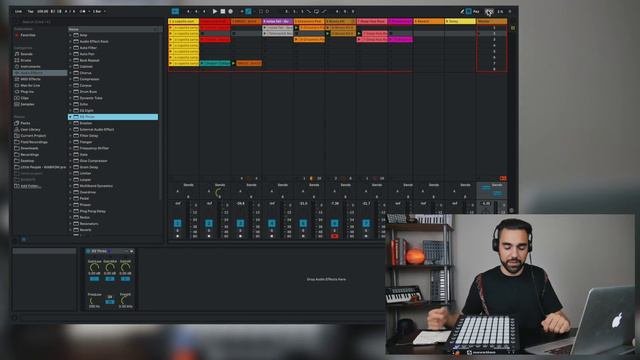The width and height of the screenshot is (640, 360).
Task: Toggle the mid band switch under GainMid
Action: [110, 279]
